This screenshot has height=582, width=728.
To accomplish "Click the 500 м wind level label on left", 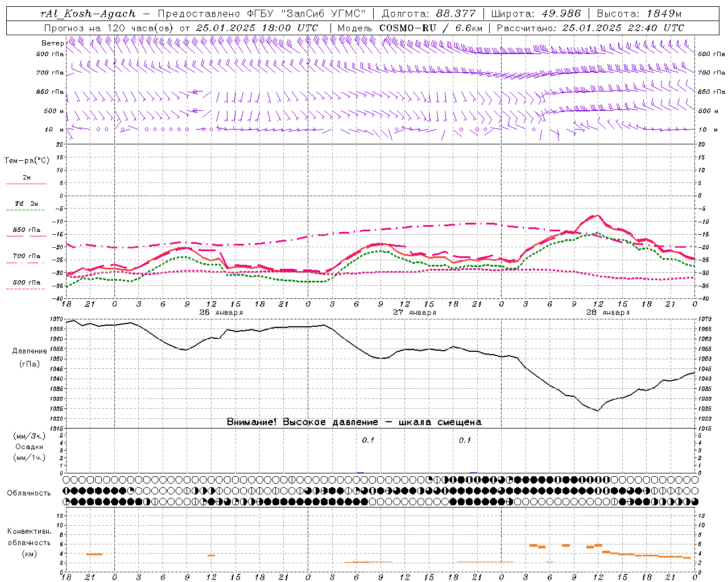I will coord(54,111).
